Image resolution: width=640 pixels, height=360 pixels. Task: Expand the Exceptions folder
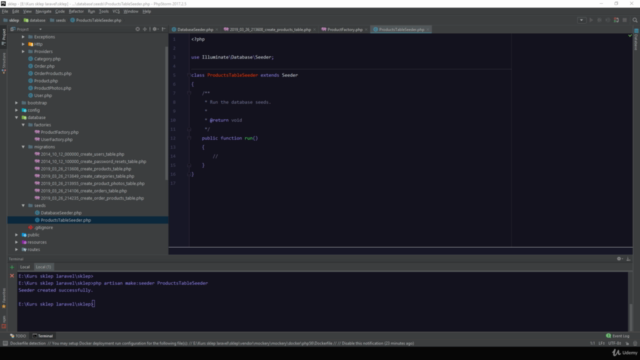click(23, 37)
